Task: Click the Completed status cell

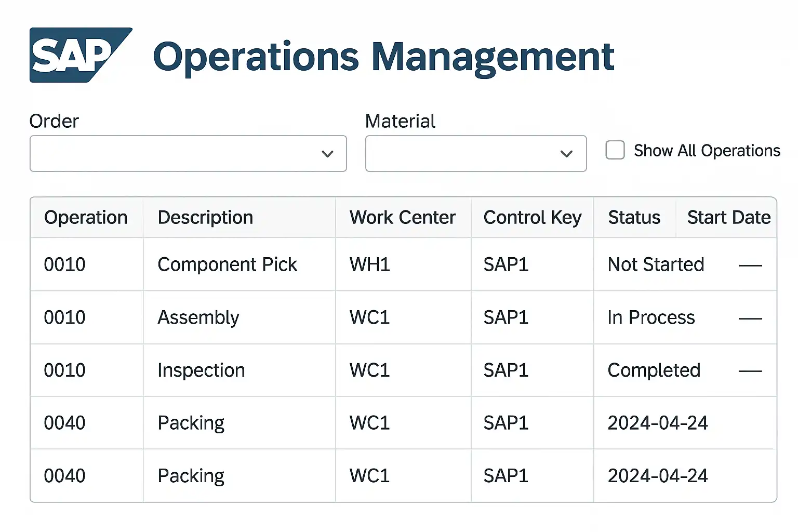Action: (x=654, y=370)
